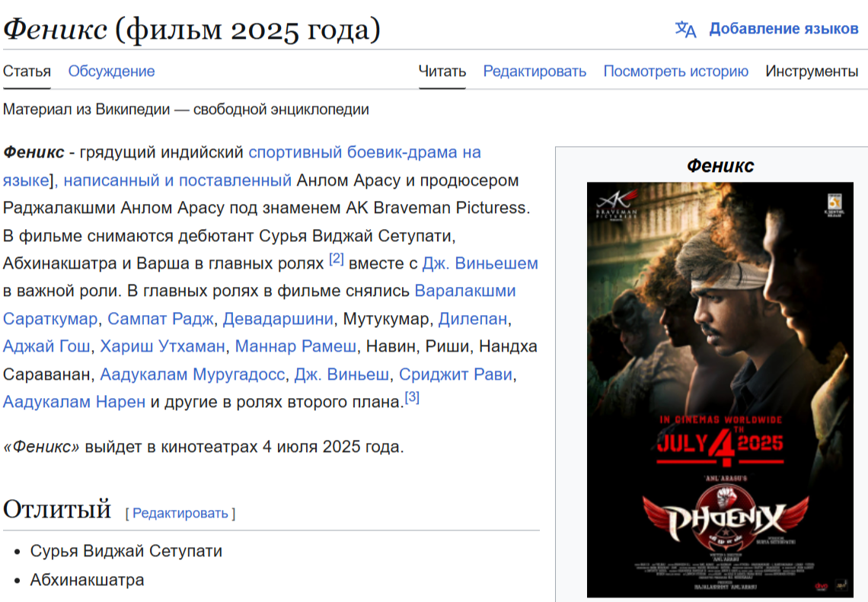Switch to the Статья tab

[x=27, y=72]
